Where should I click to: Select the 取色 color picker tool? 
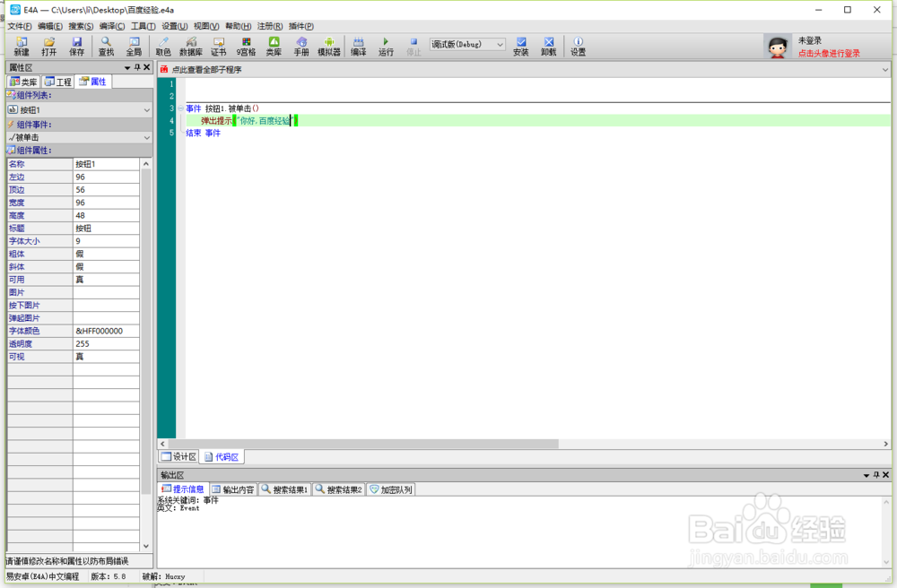click(x=163, y=47)
